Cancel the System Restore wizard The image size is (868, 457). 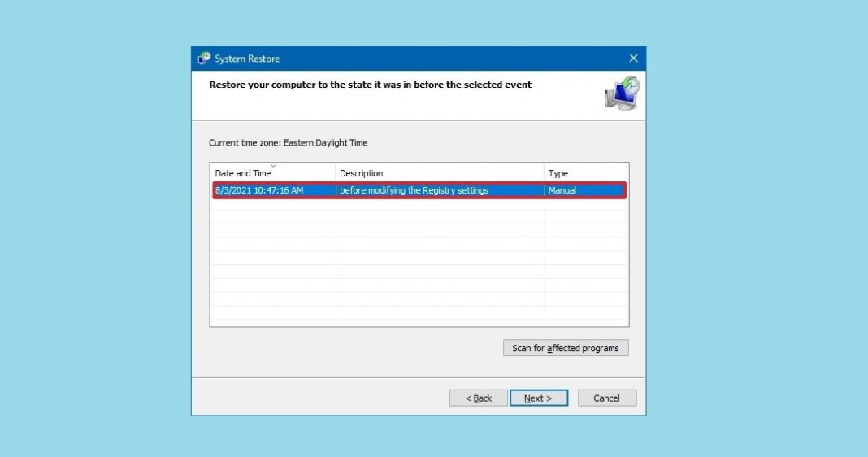[x=606, y=398]
